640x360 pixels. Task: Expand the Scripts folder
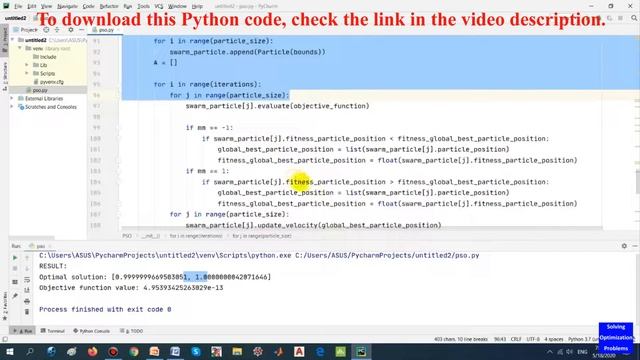coord(27,73)
